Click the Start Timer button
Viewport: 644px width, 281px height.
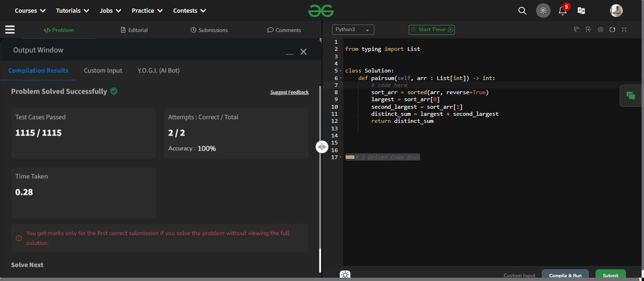point(431,29)
